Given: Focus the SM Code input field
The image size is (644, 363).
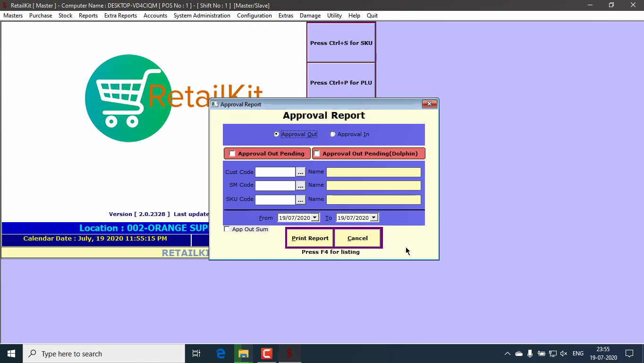Looking at the screenshot, I should (275, 185).
